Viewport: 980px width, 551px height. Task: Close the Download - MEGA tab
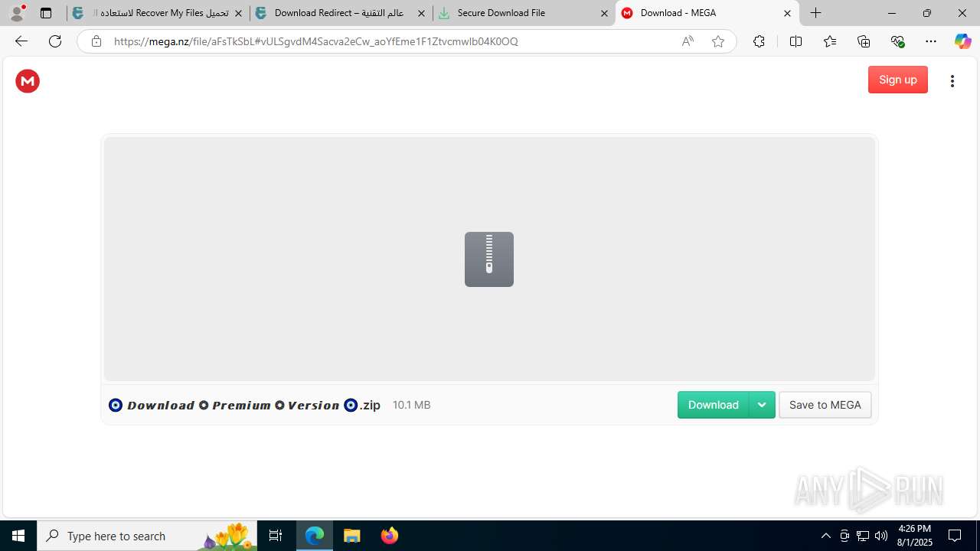click(x=787, y=13)
